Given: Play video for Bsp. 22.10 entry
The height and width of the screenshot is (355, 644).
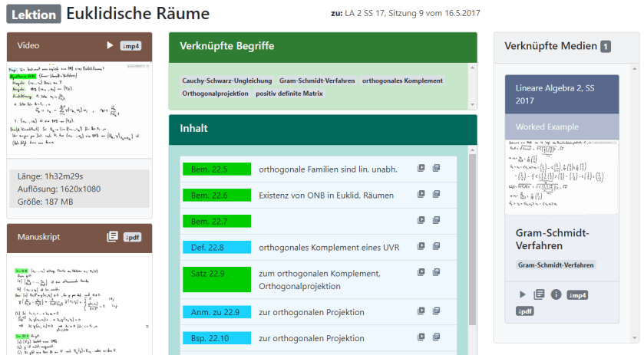Looking at the screenshot, I should [421, 338].
